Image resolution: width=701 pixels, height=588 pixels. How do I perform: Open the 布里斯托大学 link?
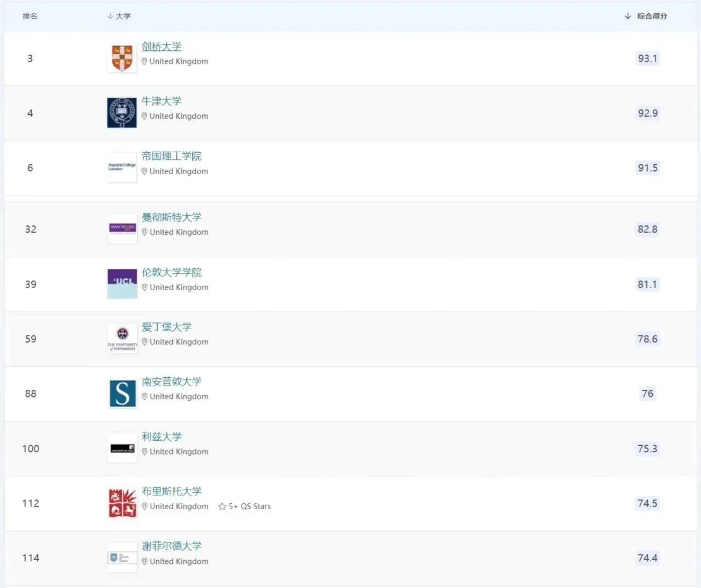point(171,492)
